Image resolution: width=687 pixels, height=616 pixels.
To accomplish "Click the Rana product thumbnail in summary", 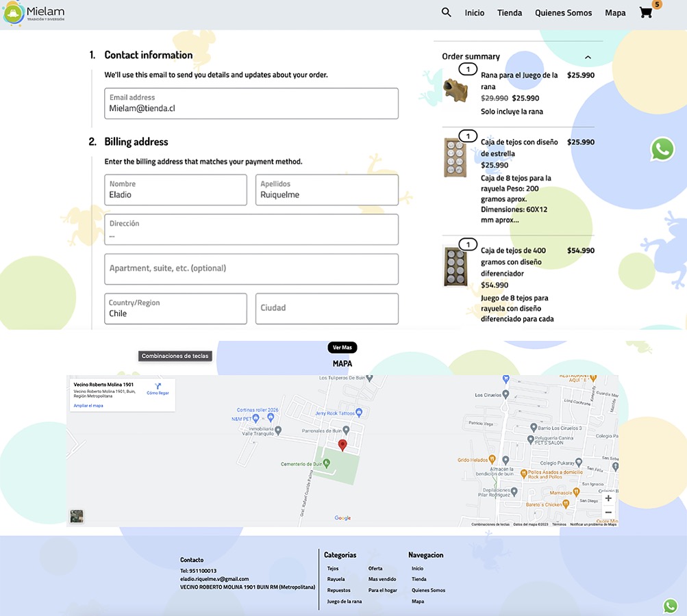I will click(455, 89).
